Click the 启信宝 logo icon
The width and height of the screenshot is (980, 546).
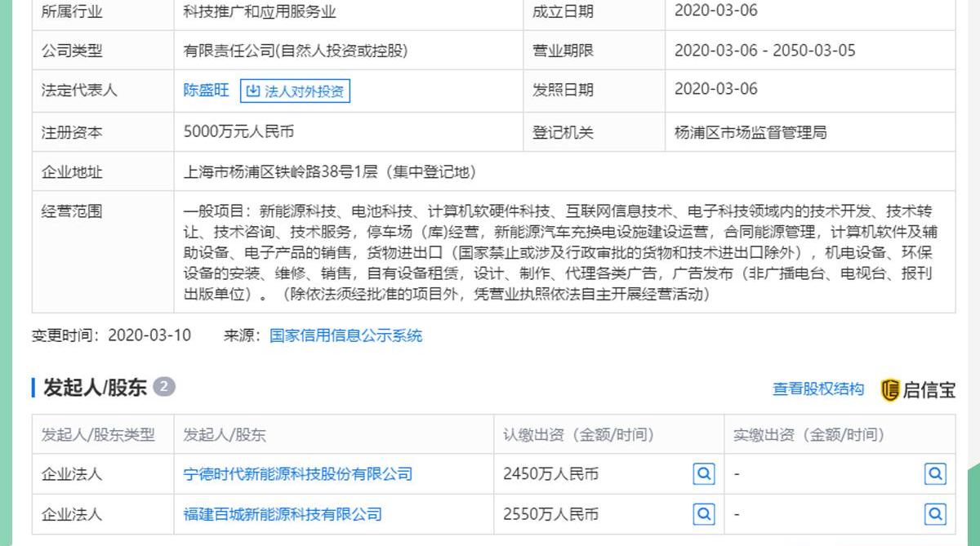(x=889, y=390)
